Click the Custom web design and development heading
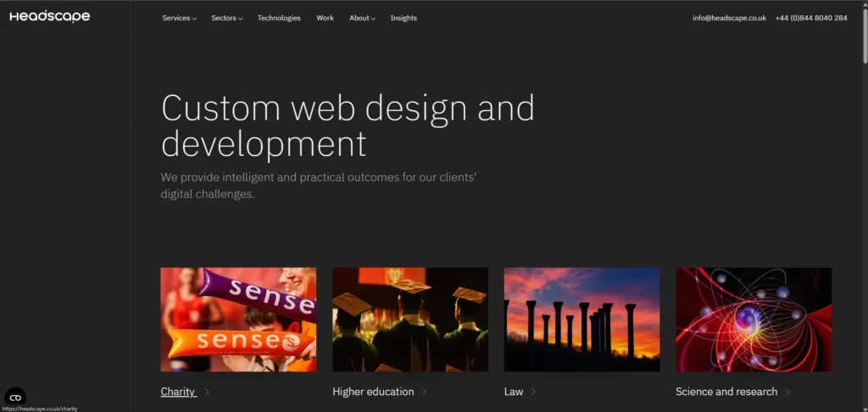 (348, 125)
